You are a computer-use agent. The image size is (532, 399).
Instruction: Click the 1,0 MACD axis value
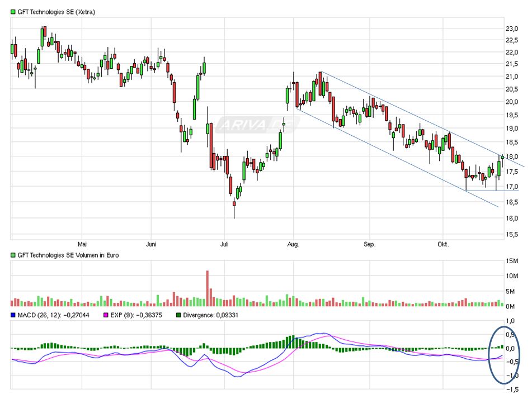[510, 321]
